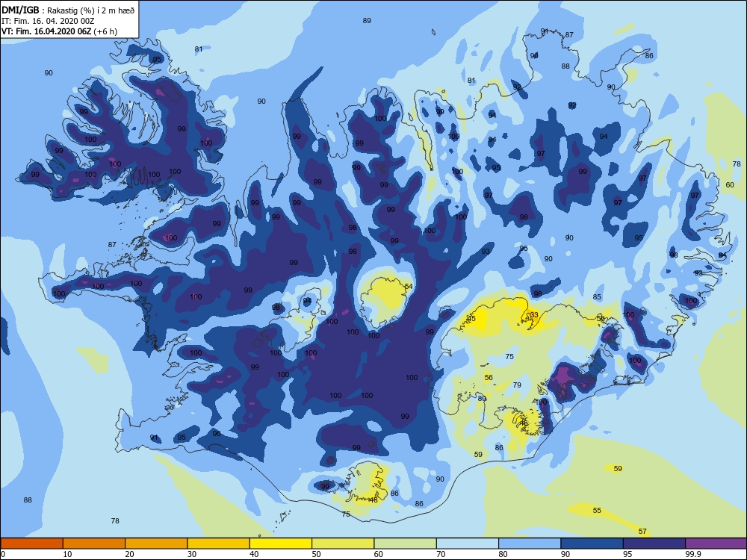
Task: Click the 40–50 bright yellow legend swatch
Action: pos(281,544)
